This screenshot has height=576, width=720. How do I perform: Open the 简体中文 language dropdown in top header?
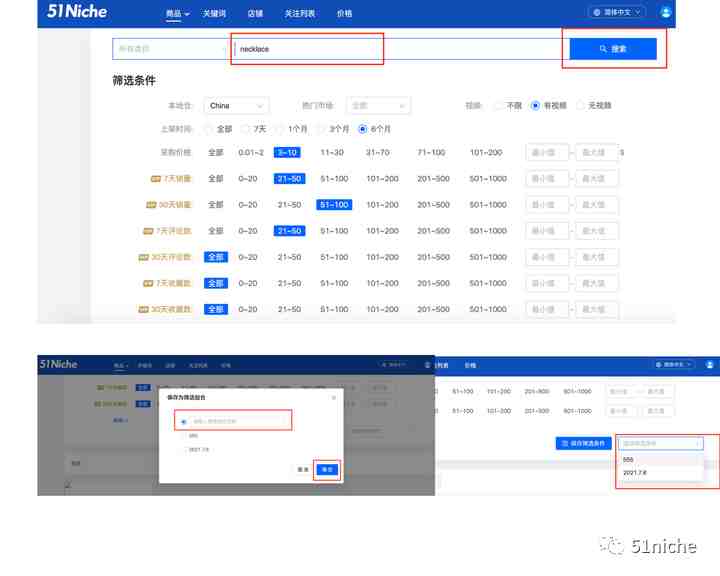pyautogui.click(x=617, y=12)
